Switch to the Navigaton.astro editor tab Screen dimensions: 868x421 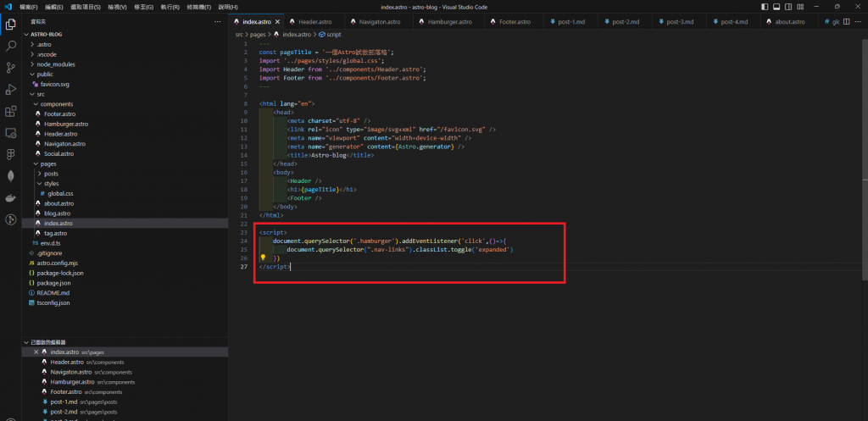click(x=379, y=21)
